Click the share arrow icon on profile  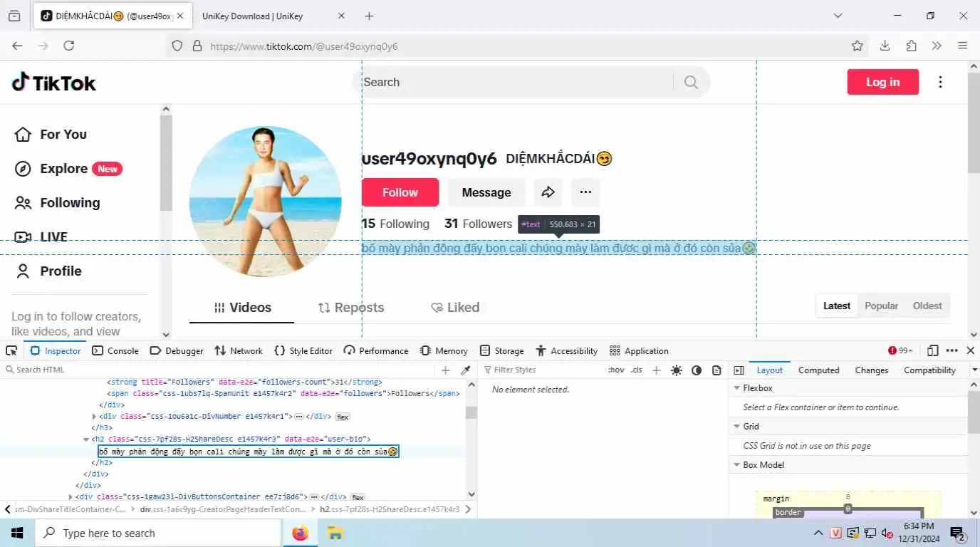point(548,192)
